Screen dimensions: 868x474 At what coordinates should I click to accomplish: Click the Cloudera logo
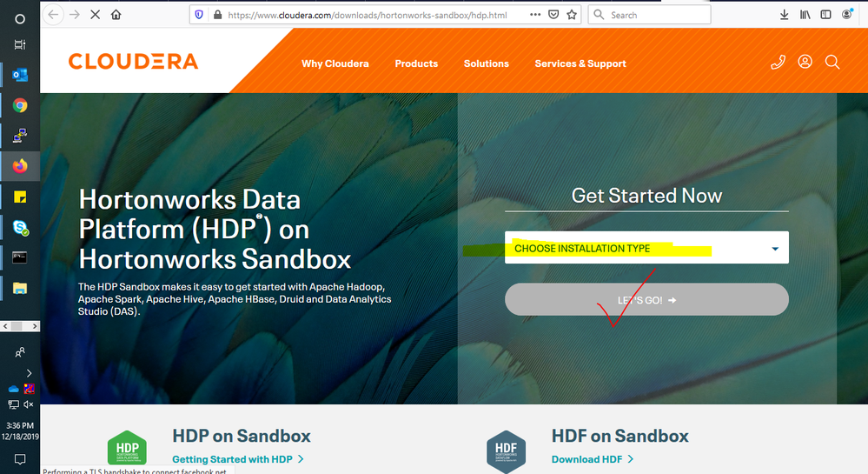tap(133, 62)
